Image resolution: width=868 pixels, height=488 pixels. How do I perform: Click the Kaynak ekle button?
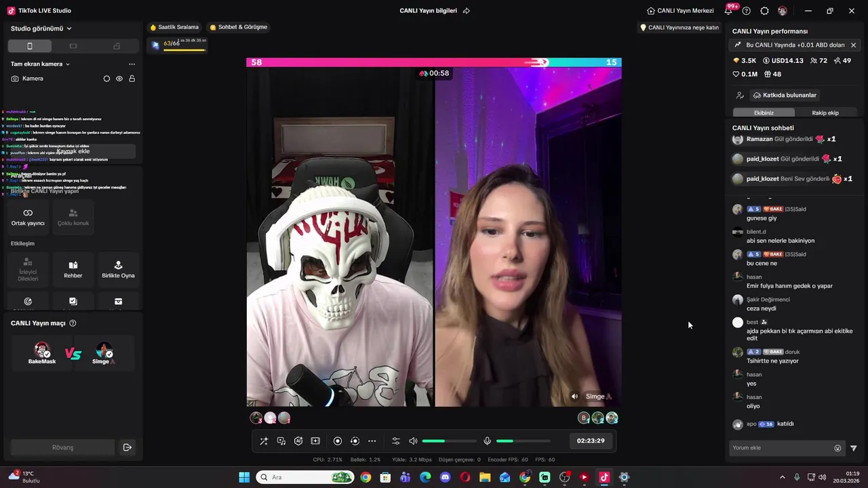[73, 151]
